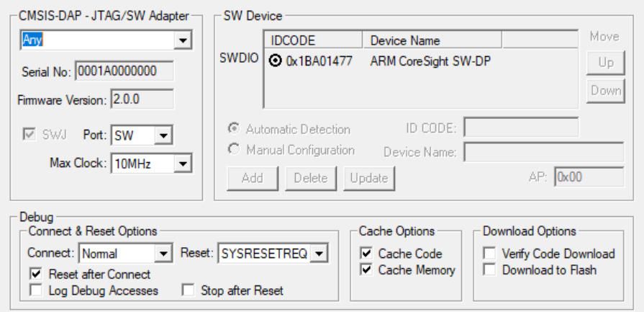The width and height of the screenshot is (644, 312).
Task: Select the 0x1BA01477 device radio button
Action: pos(275,61)
